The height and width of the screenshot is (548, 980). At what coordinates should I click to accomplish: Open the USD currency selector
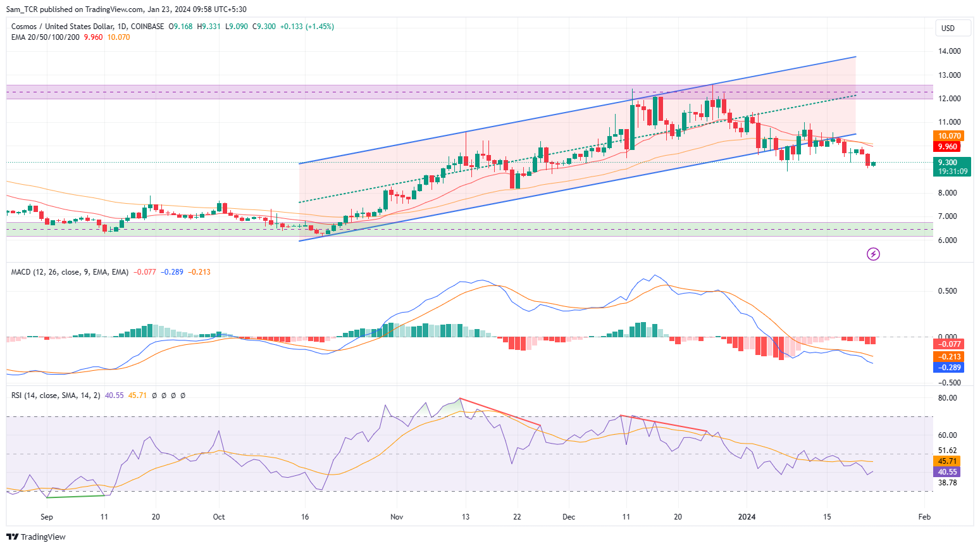(953, 28)
